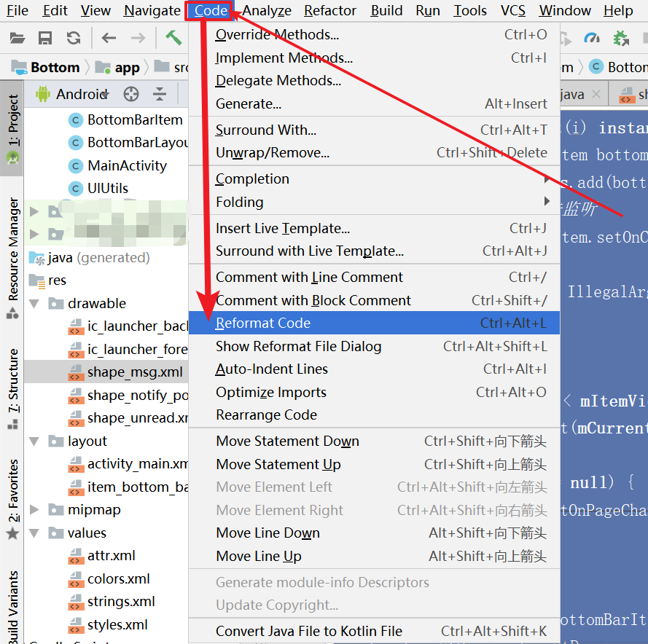Click the Make Project hammer icon

click(173, 38)
